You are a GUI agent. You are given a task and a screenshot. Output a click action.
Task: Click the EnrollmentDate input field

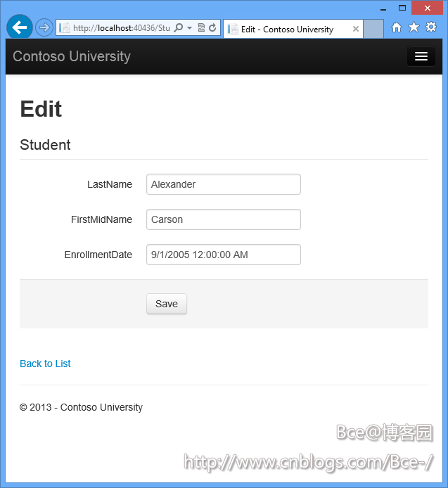click(x=224, y=255)
